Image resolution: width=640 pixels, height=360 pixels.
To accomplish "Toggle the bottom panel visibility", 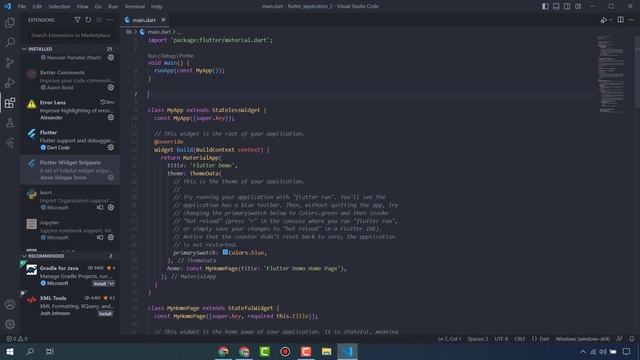I will [x=556, y=6].
